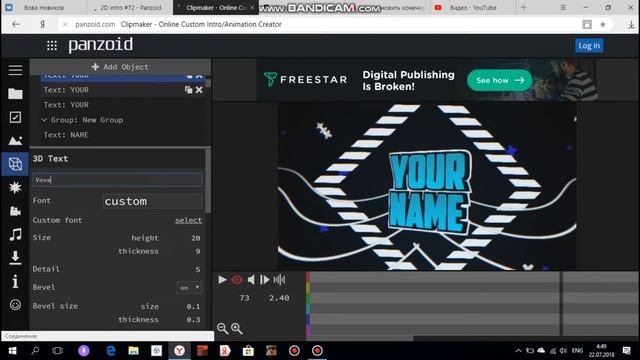Switch to the Видео - YouTube tab
This screenshot has width=640, height=360.
click(x=473, y=8)
